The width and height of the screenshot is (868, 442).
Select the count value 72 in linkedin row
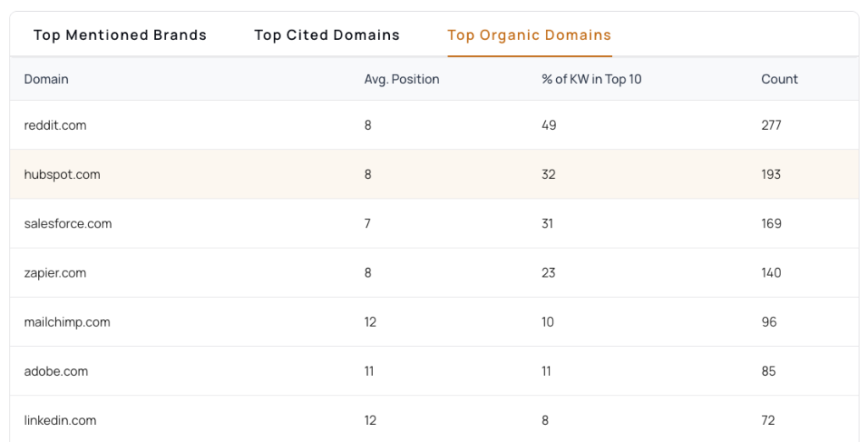point(768,421)
